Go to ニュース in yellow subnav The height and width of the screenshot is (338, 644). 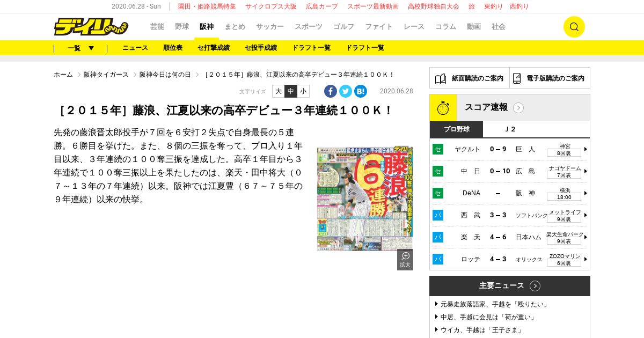pyautogui.click(x=135, y=48)
